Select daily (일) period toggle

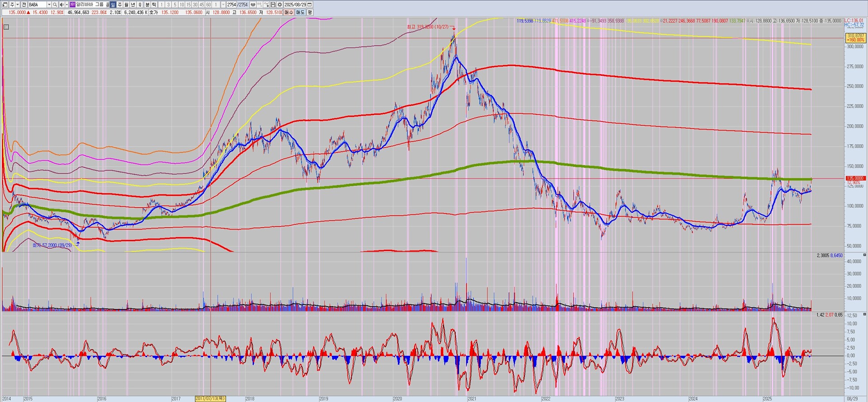click(x=113, y=5)
